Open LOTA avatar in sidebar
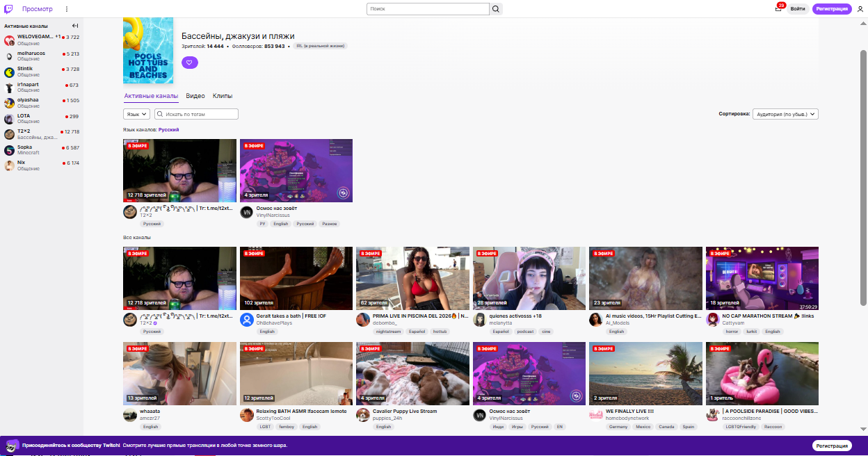Screen dimensions: 868x456 [x=9, y=119]
